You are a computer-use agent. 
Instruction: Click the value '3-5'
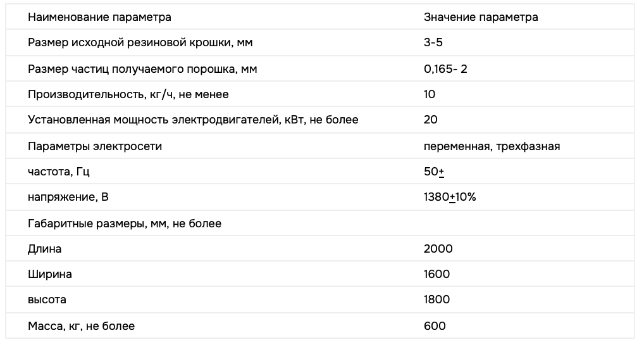pos(433,42)
